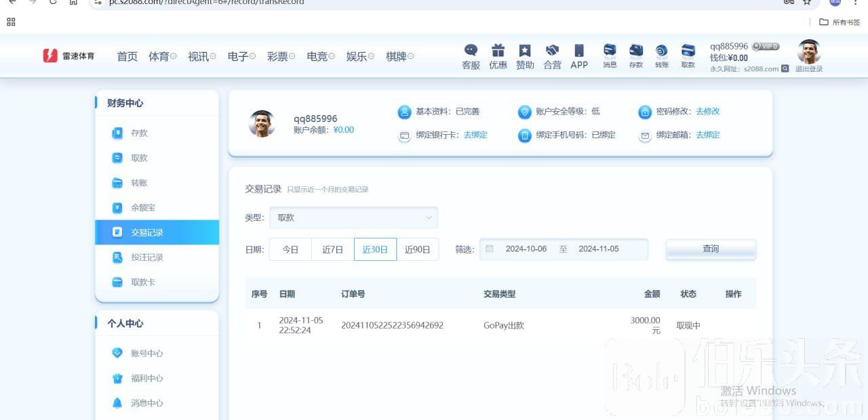Log out via 退出登录 link
Viewport: 868px width, 420px height.
(809, 69)
